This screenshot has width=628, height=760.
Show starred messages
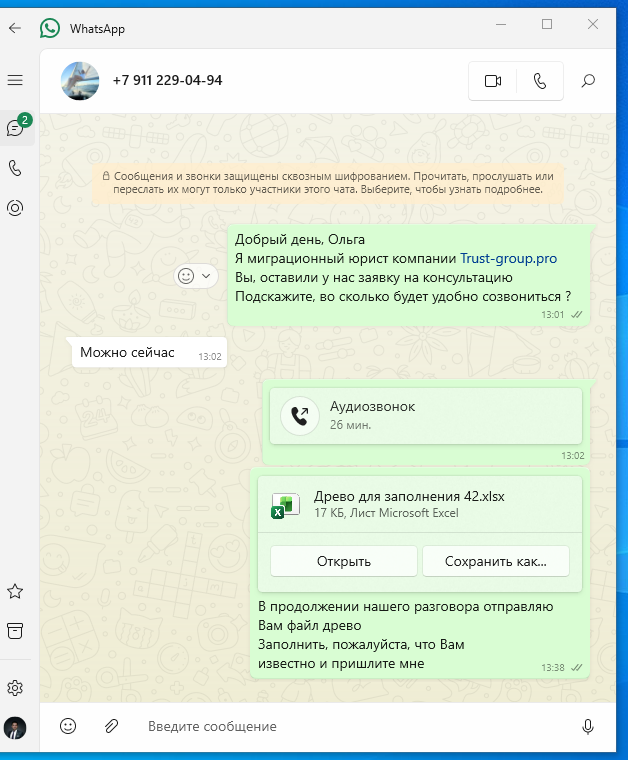click(x=15, y=591)
